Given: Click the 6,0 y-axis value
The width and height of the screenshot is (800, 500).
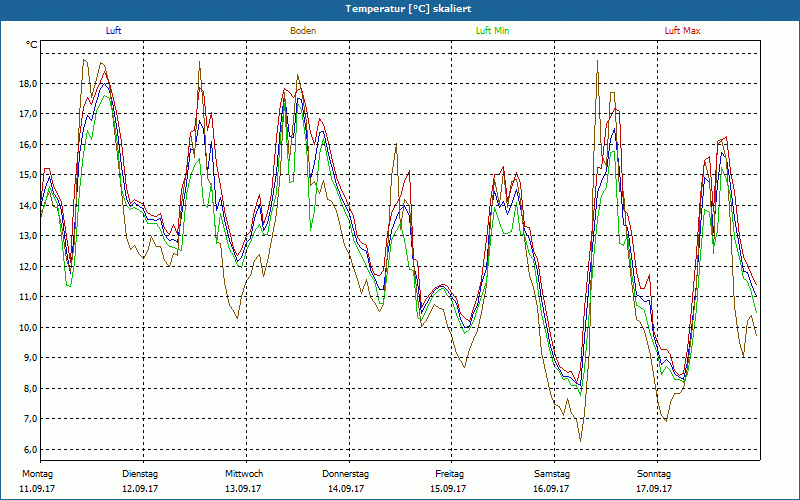Looking at the screenshot, I should point(31,449).
